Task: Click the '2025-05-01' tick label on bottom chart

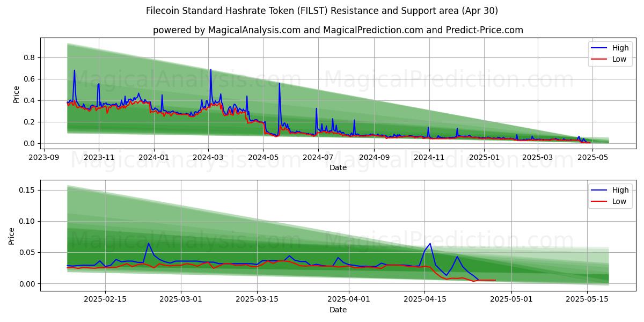Action: tap(512, 299)
